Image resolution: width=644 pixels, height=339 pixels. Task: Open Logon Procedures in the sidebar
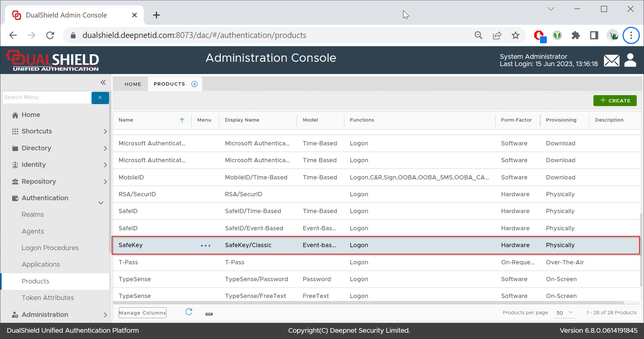click(50, 248)
